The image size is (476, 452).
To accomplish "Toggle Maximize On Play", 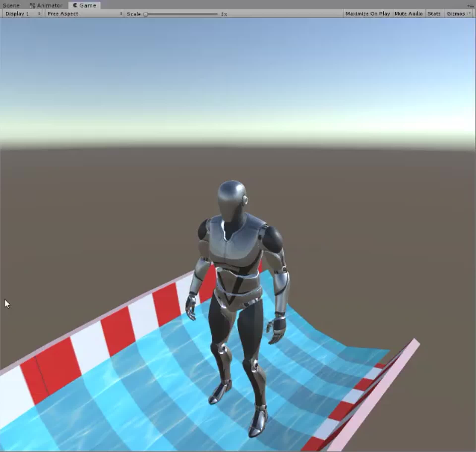I will [367, 14].
